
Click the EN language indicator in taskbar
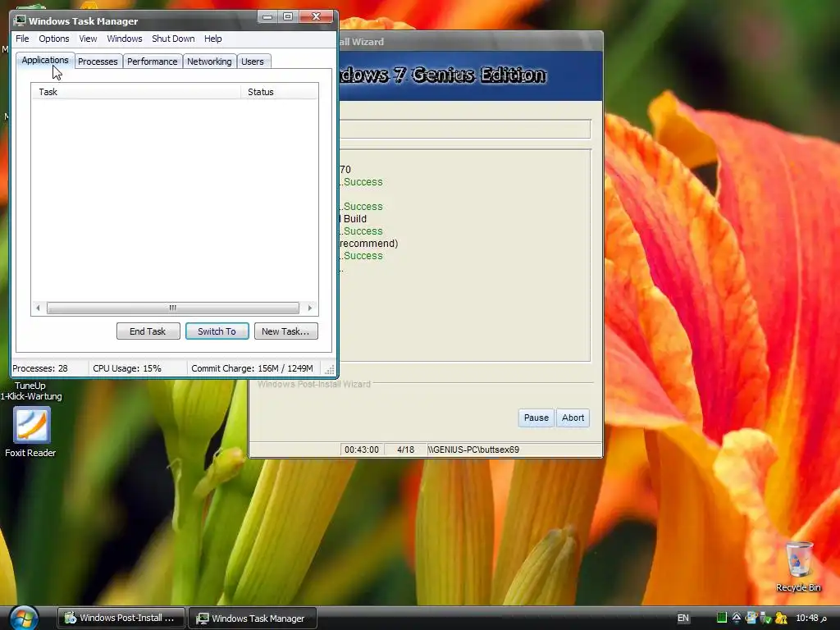(683, 618)
